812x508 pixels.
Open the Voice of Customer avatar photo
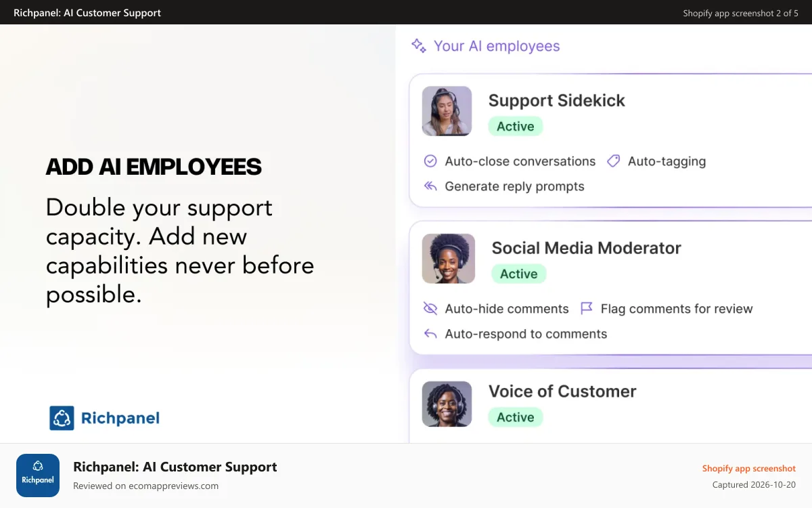tap(447, 404)
